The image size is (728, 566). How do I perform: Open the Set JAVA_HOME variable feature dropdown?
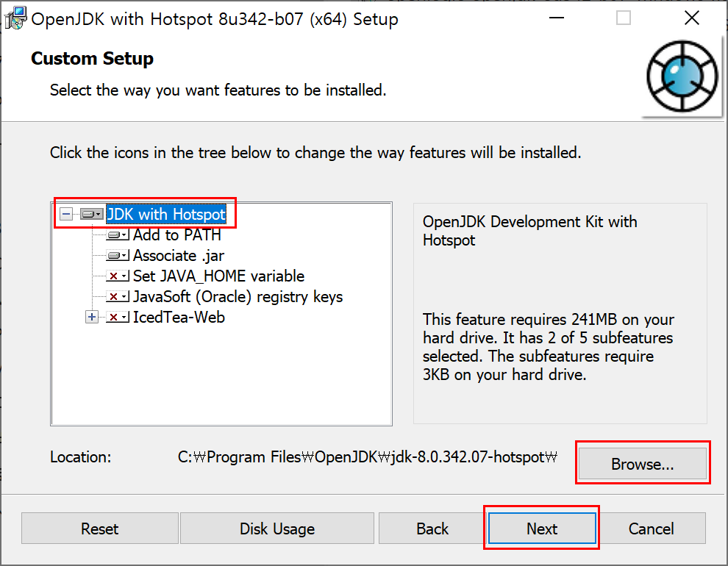(x=118, y=276)
